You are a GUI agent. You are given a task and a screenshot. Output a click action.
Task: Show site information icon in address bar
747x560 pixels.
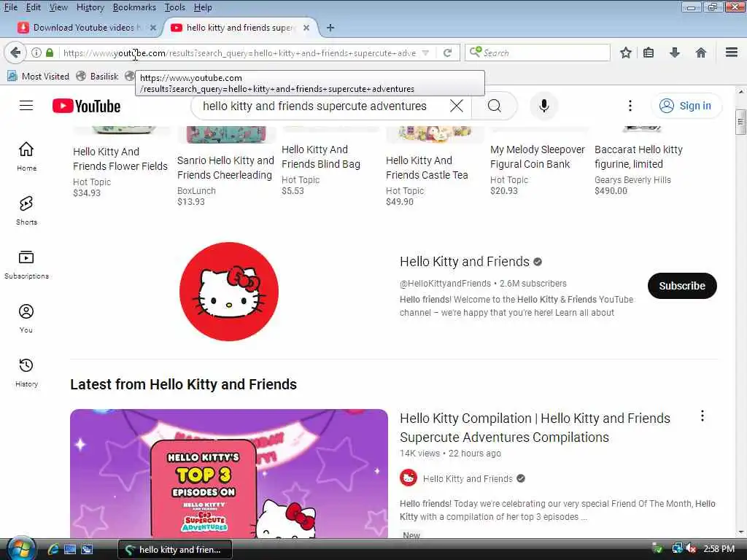tap(36, 52)
